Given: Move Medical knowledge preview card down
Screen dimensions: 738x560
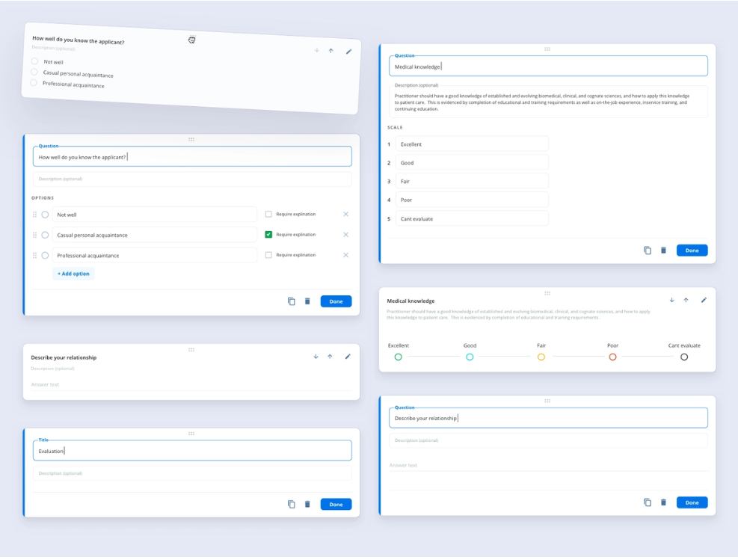Looking at the screenshot, I should click(671, 301).
